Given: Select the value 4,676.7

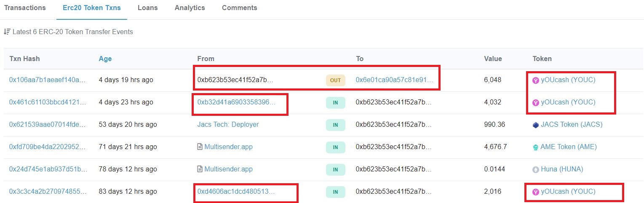Looking at the screenshot, I should (495, 147).
